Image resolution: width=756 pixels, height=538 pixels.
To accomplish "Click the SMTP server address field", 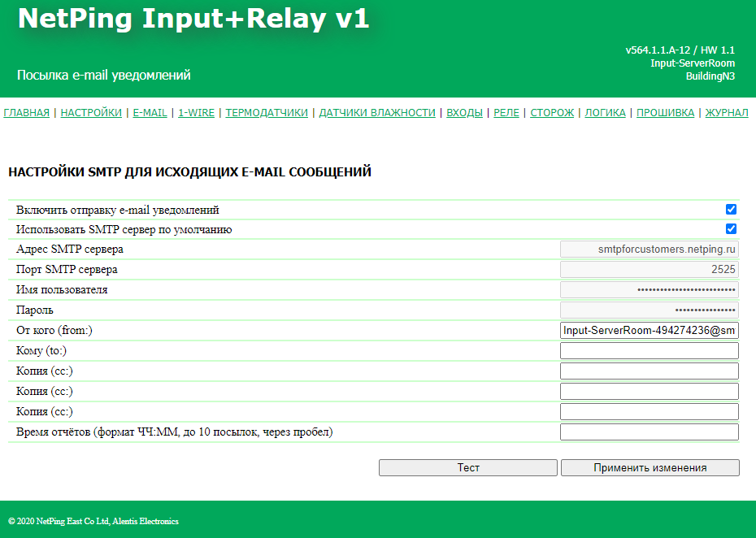I will [649, 249].
